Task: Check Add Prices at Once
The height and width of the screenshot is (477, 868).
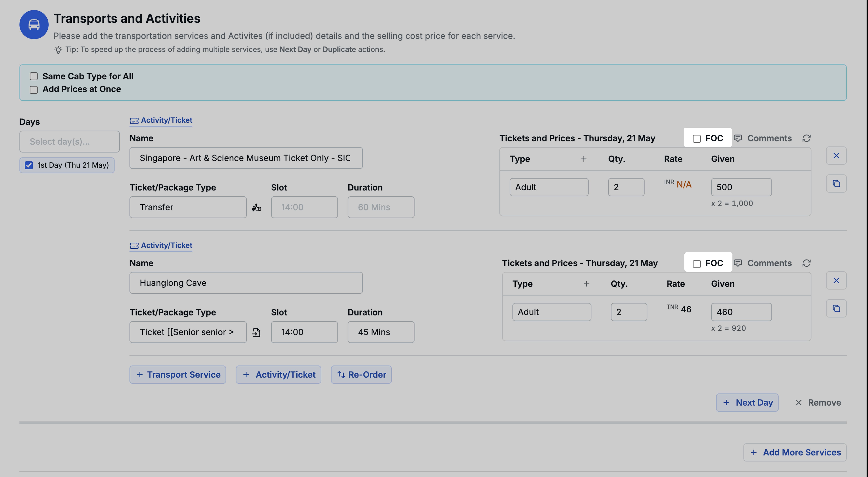Action: pyautogui.click(x=34, y=90)
